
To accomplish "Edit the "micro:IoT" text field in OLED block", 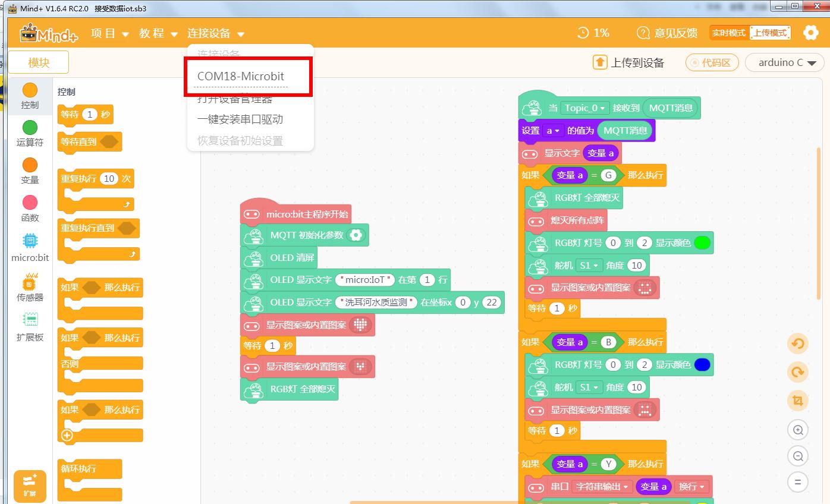I will [x=366, y=279].
